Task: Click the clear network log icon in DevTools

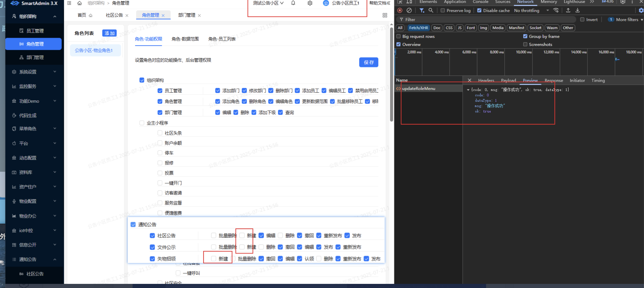Action: 409,10
